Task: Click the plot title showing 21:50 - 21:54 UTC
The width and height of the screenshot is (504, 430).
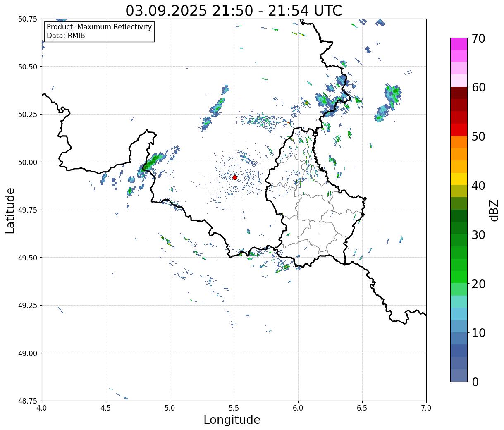Action: point(234,10)
